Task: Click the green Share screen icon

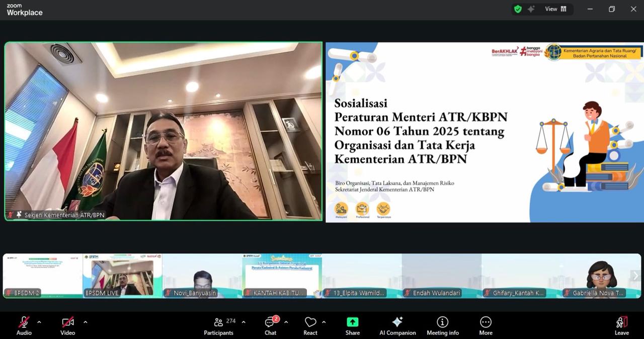Action: [352, 322]
